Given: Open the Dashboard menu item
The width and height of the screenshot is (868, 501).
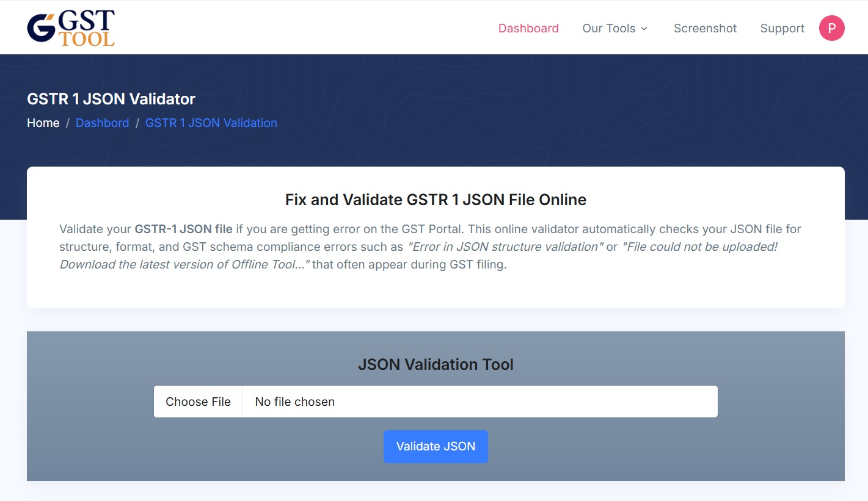Looking at the screenshot, I should click(528, 28).
